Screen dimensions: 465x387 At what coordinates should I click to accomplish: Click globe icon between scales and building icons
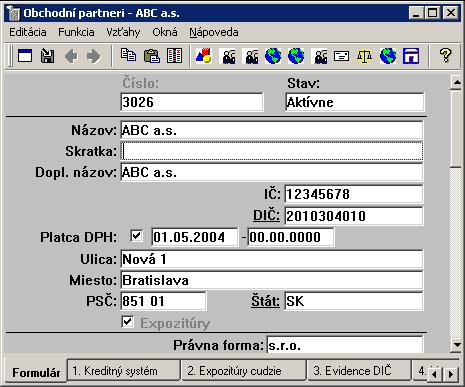388,56
